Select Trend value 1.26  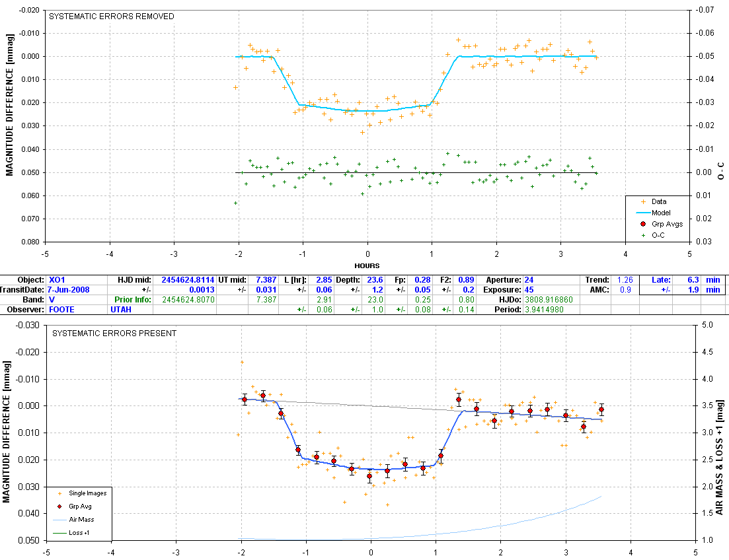(625, 280)
